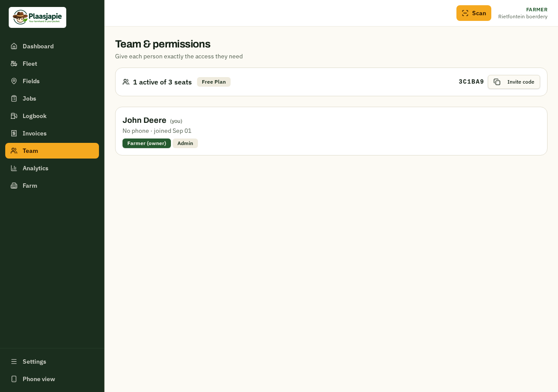This screenshot has height=392, width=558.
Task: Click the Phone view device icon
Action: [x=14, y=379]
